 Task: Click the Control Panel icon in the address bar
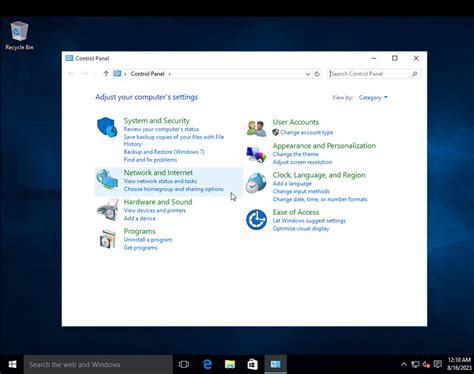117,74
